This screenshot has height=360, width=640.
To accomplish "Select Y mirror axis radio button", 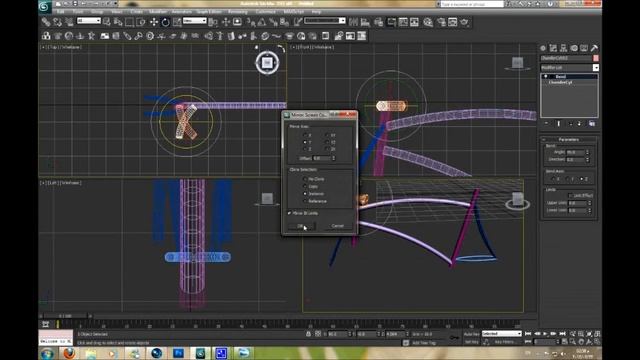I will [304, 142].
